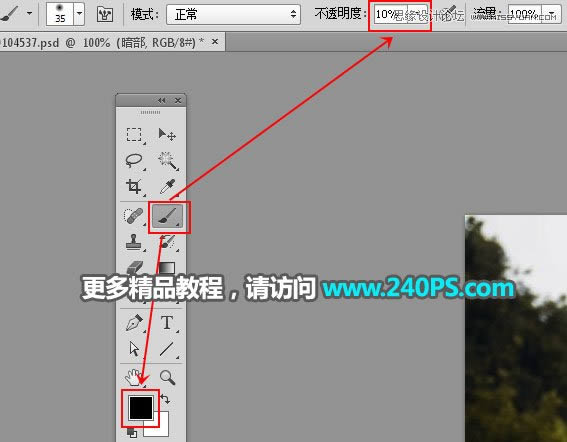This screenshot has width=567, height=442.
Task: Select the Eyedropper tool
Action: click(167, 187)
